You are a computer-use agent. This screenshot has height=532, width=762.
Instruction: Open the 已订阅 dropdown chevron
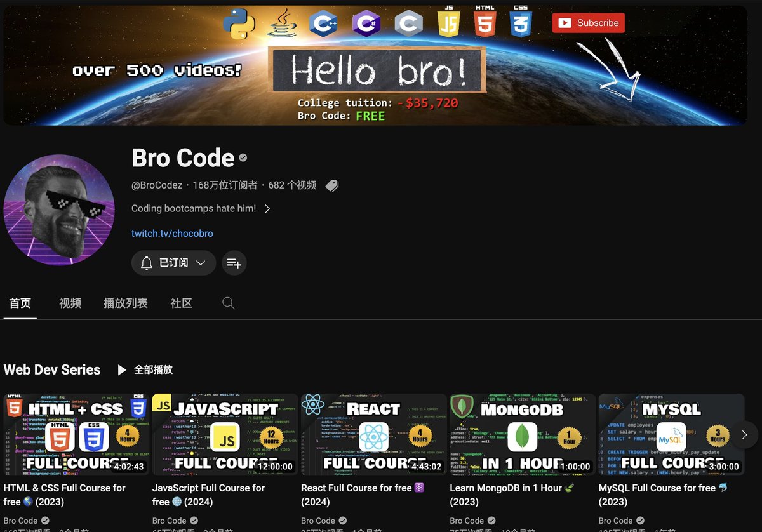point(201,262)
